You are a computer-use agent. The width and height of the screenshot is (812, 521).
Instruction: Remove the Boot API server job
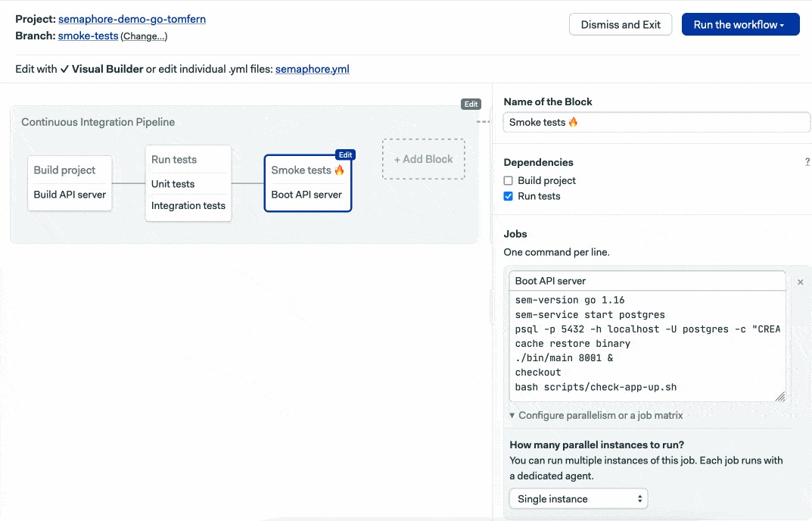[x=800, y=282]
